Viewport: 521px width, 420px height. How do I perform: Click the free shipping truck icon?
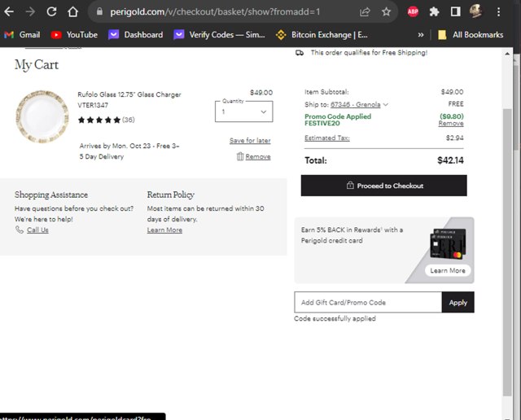click(300, 53)
